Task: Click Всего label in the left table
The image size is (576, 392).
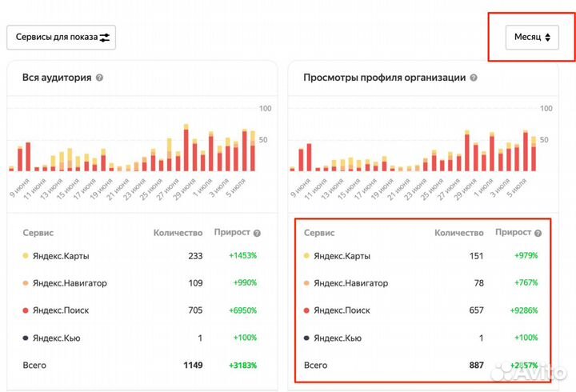Action: pyautogui.click(x=34, y=365)
